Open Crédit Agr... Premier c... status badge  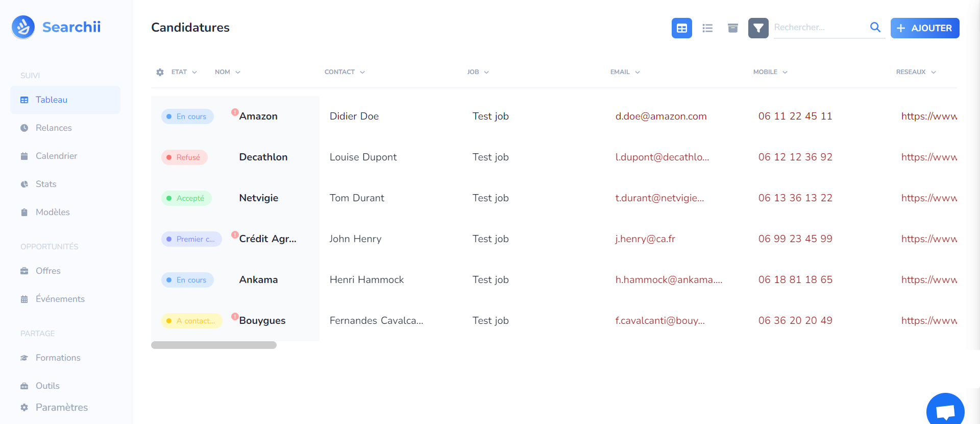(191, 239)
